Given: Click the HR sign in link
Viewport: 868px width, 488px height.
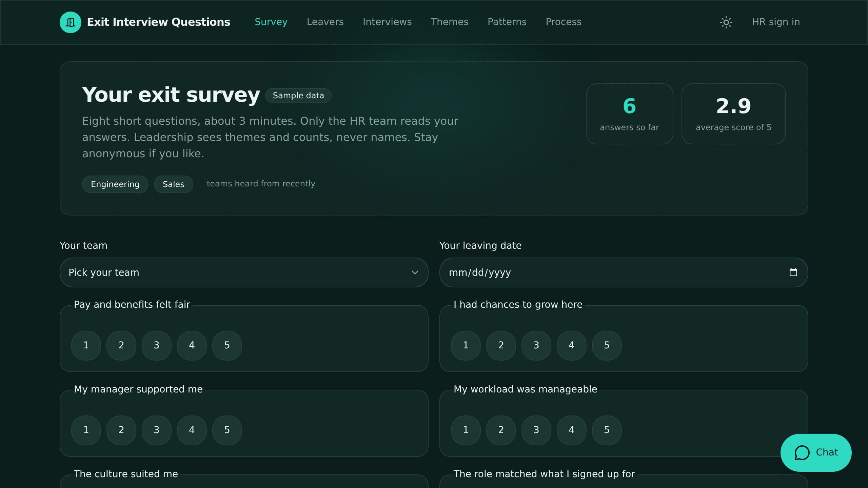Looking at the screenshot, I should click(776, 22).
